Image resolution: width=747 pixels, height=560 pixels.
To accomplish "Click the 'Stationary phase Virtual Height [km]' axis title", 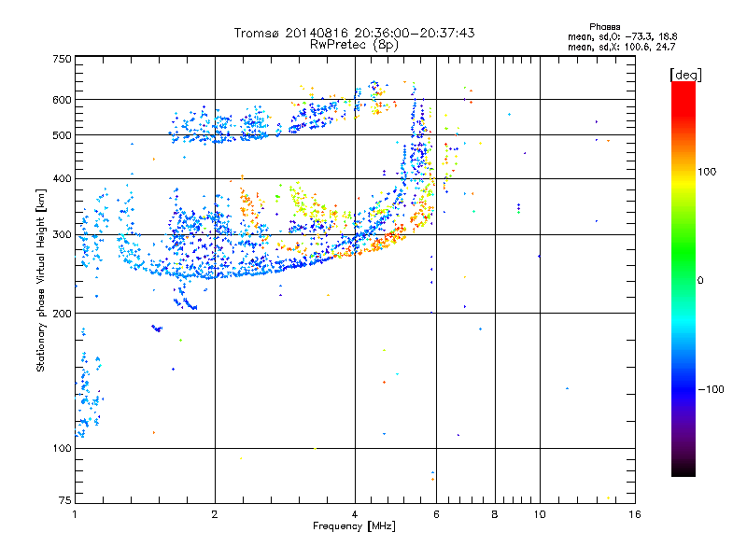I will click(41, 281).
